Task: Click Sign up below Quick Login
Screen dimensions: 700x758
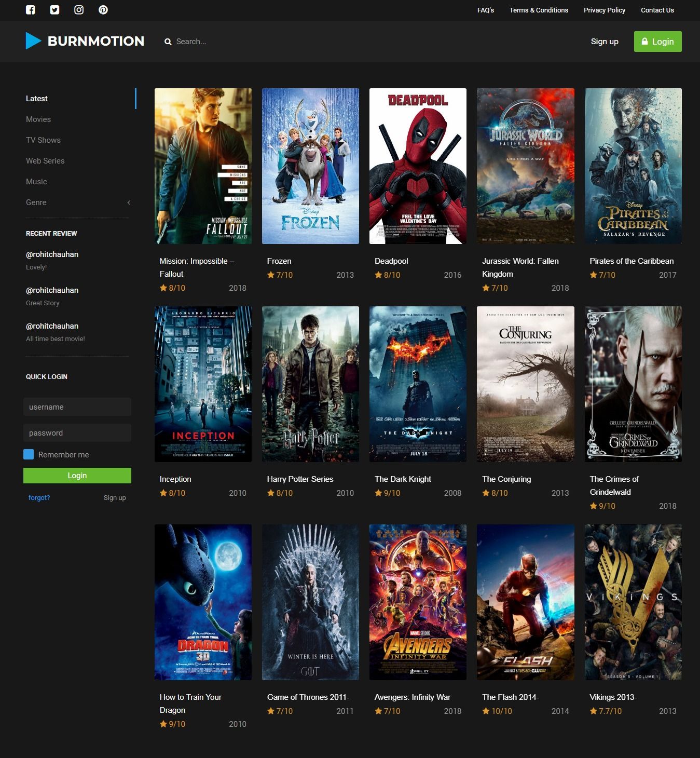Action: 115,497
